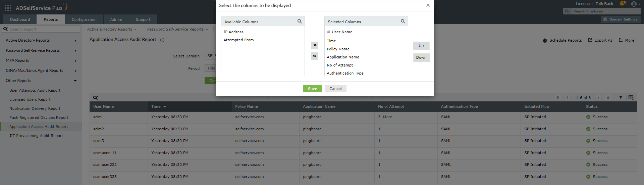Open the app grid launcher icon

[x=8, y=8]
